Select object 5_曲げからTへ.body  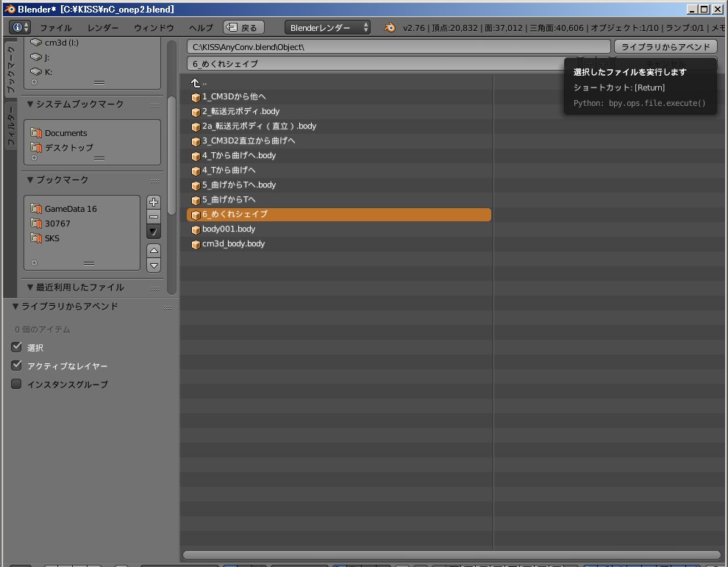[x=338, y=185]
